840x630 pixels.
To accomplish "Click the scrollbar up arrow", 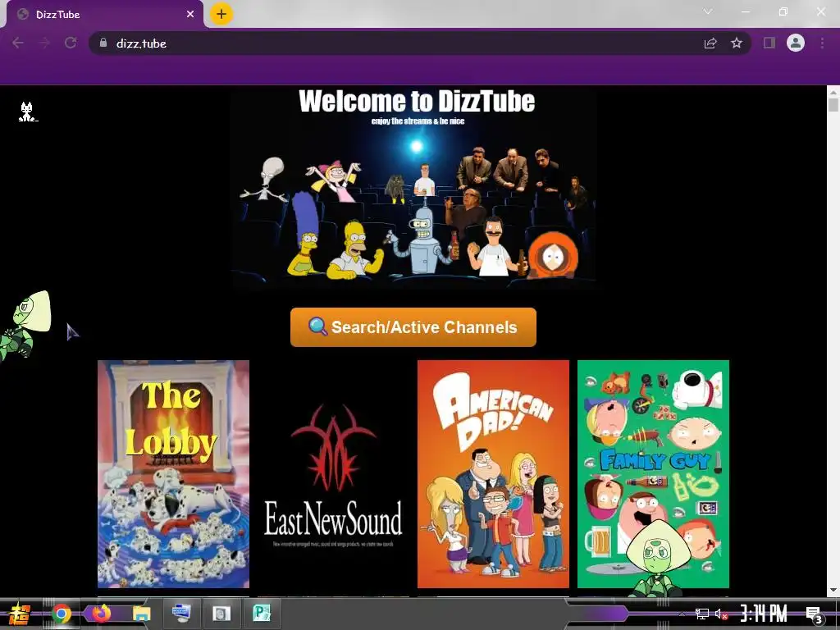I will click(833, 91).
